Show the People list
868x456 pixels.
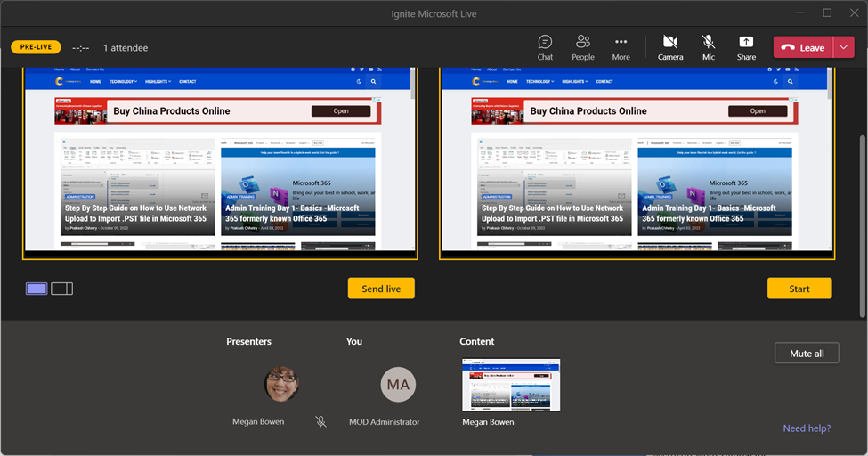pyautogui.click(x=583, y=48)
